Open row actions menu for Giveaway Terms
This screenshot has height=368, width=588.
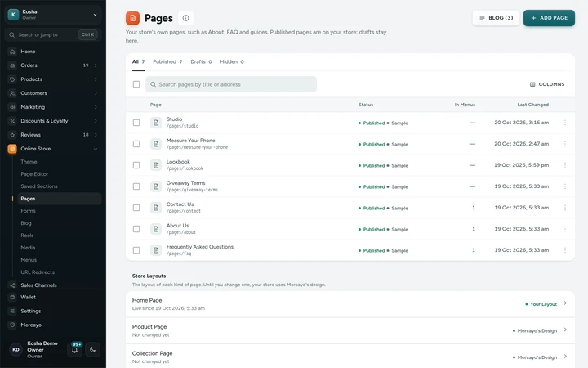click(x=565, y=186)
